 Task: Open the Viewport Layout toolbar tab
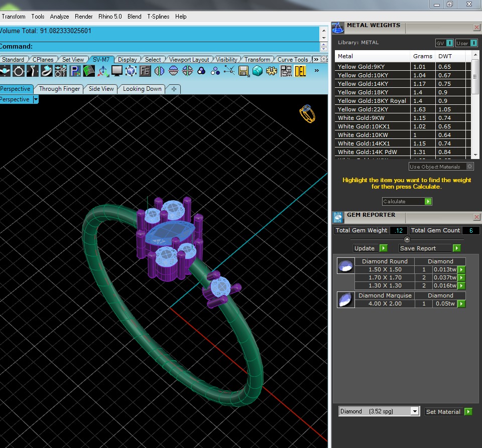point(189,59)
